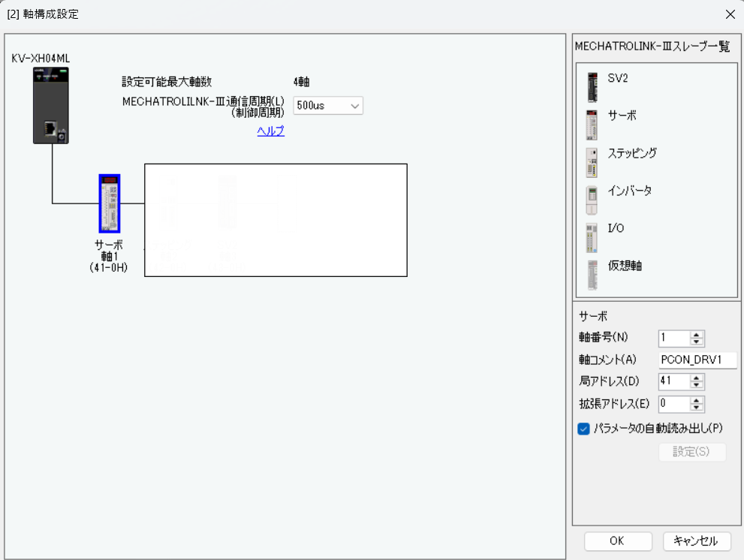Image resolution: width=744 pixels, height=560 pixels.
Task: Click the 局アドレス input field
Action: pos(674,381)
